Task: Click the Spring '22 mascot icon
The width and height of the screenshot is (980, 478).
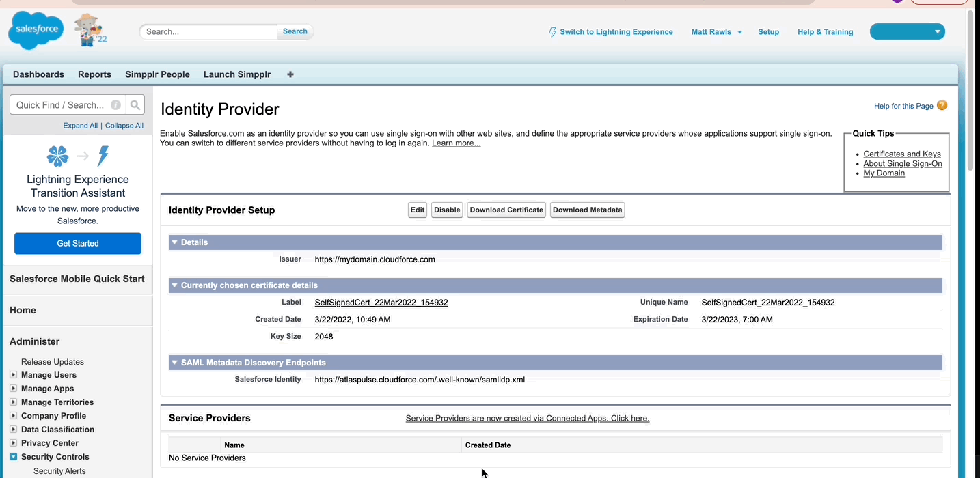Action: click(x=90, y=30)
